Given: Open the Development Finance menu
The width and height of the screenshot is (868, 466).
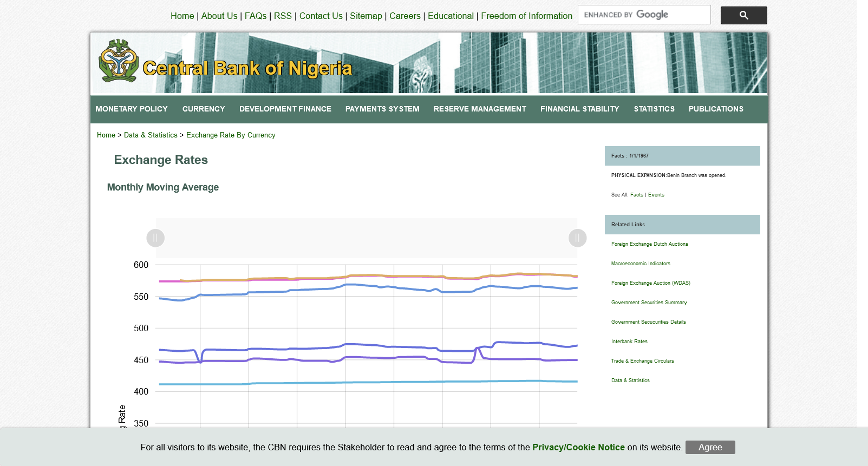Looking at the screenshot, I should click(x=285, y=109).
